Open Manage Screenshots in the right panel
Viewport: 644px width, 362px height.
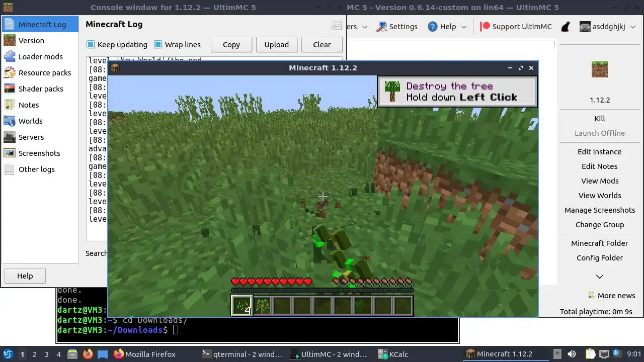coord(600,210)
